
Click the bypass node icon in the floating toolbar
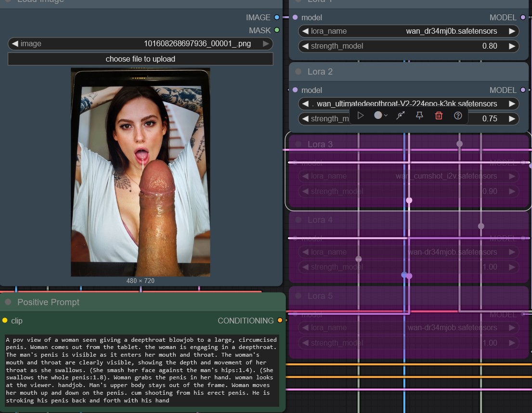click(x=400, y=116)
